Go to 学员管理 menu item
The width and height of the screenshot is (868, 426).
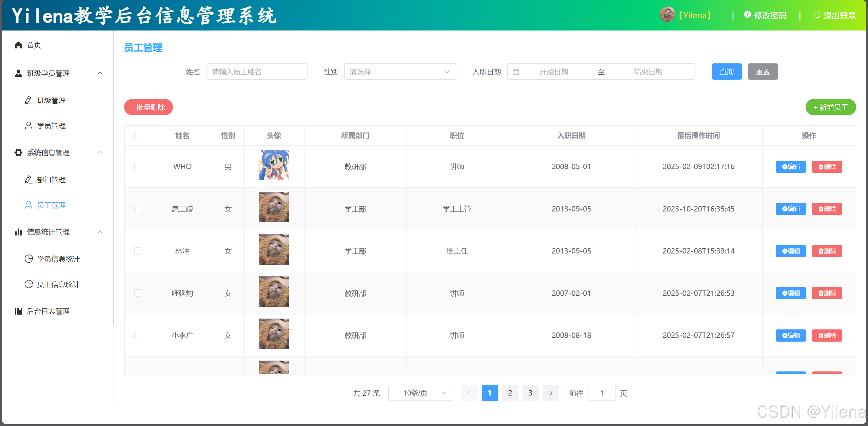click(51, 126)
